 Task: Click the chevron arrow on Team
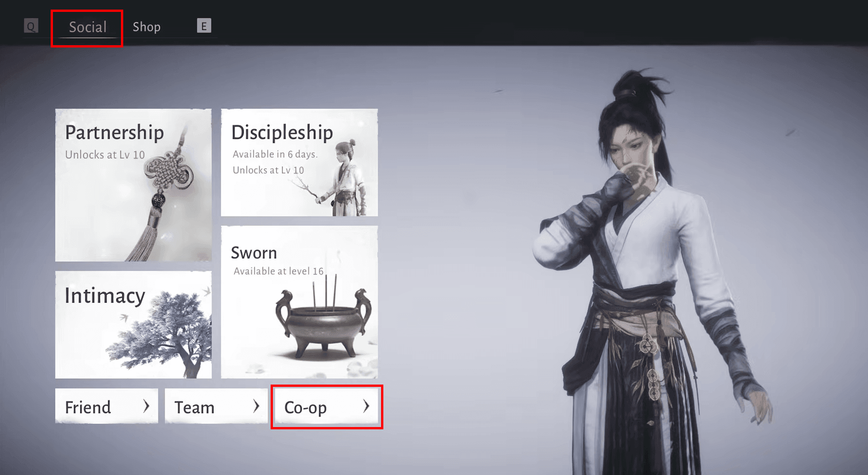[256, 406]
